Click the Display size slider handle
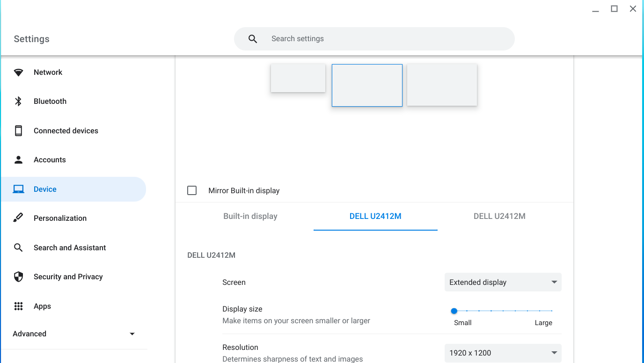The image size is (644, 363). point(454,311)
